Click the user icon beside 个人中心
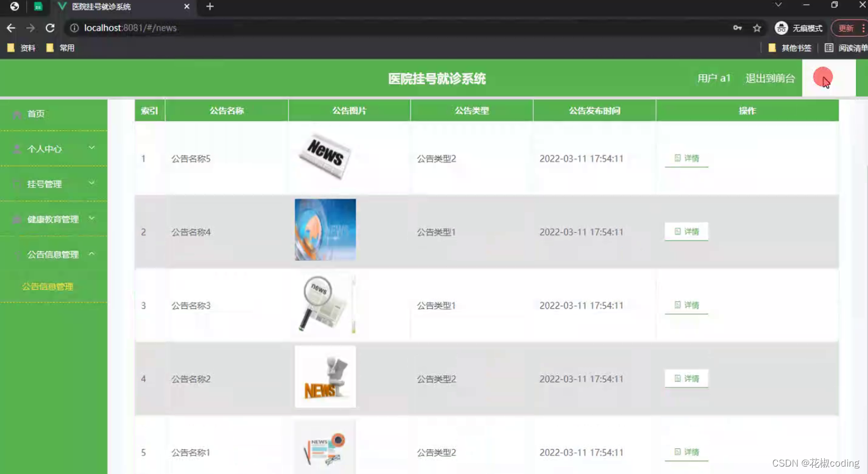868x474 pixels. coord(16,149)
